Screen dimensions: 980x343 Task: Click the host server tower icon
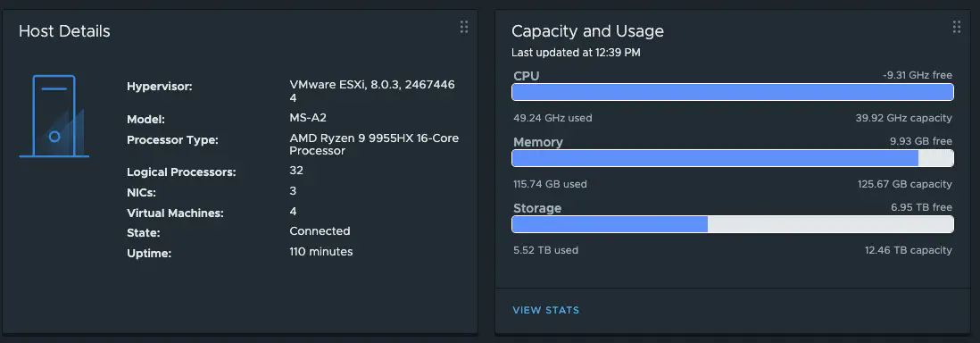54,116
